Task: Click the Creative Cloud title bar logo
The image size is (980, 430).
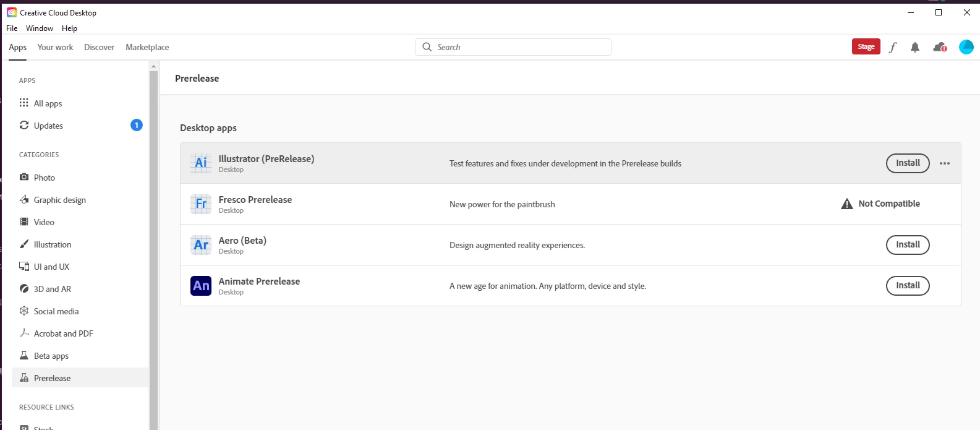Action: [x=12, y=12]
